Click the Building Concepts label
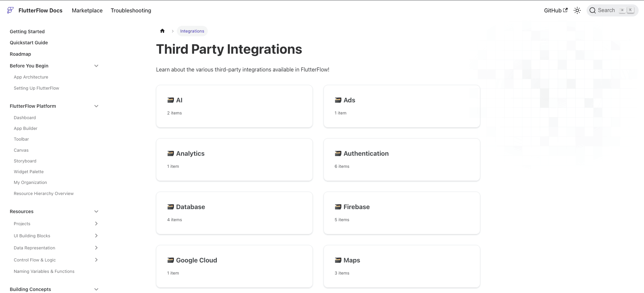The image size is (644, 293). [30, 289]
